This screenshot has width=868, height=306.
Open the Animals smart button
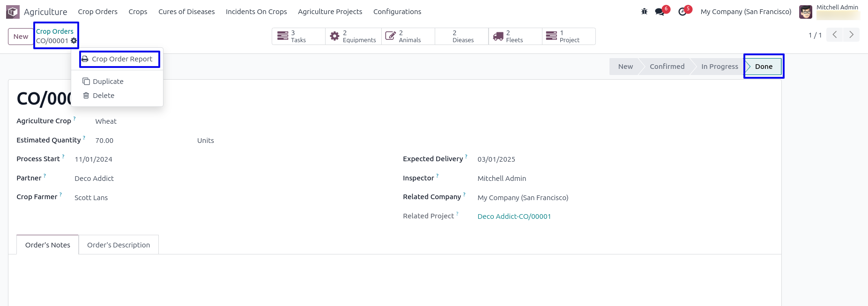point(408,37)
